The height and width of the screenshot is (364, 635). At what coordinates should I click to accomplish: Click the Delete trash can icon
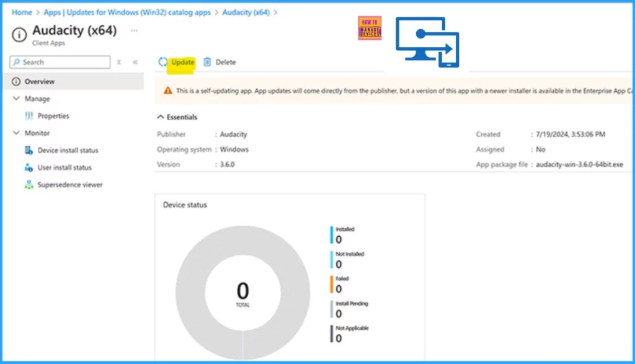point(207,62)
